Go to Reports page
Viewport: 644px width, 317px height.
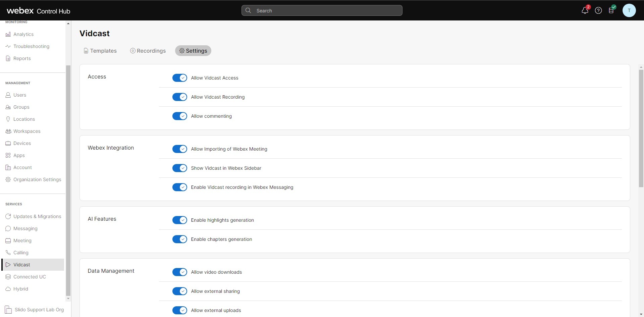[22, 58]
